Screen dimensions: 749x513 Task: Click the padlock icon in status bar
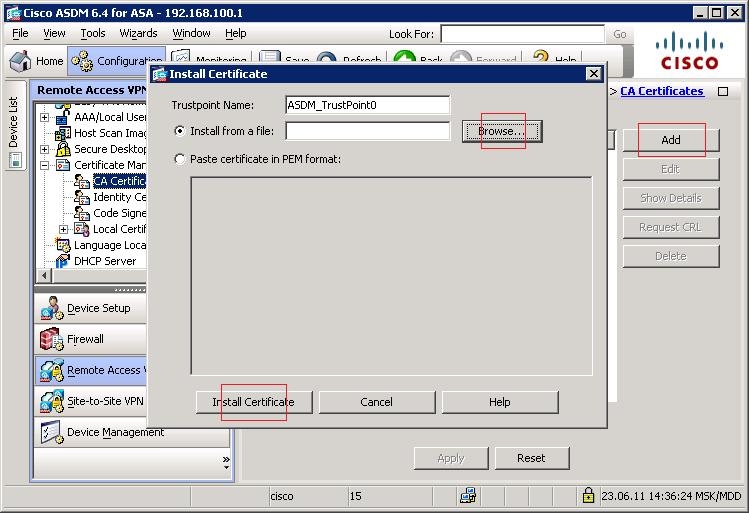[588, 495]
